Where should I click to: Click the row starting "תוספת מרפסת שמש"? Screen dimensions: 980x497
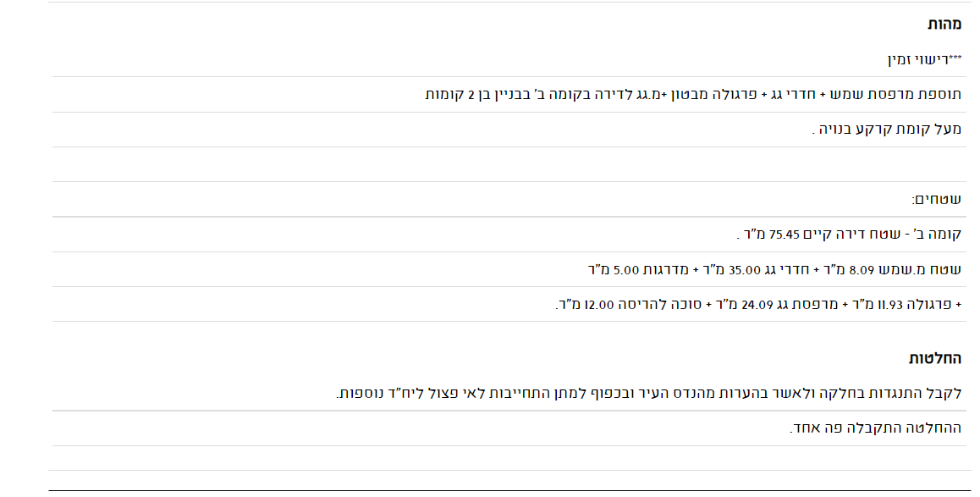pos(693,94)
